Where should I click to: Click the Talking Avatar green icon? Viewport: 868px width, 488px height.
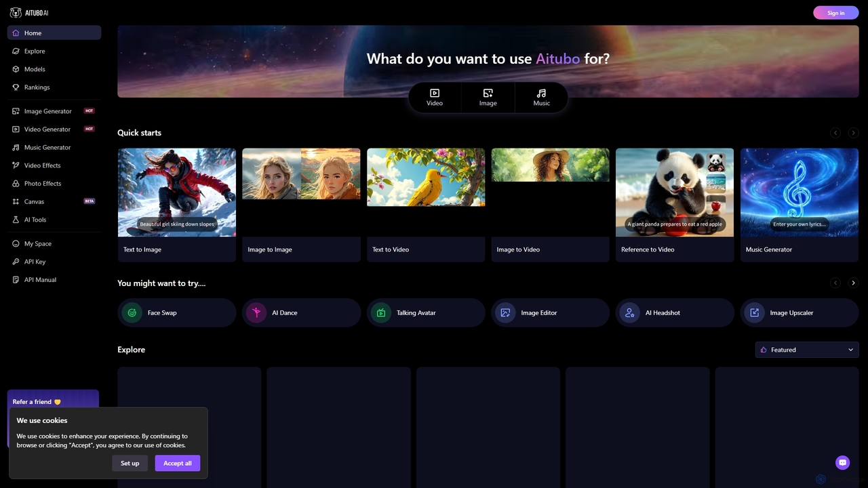[380, 312]
